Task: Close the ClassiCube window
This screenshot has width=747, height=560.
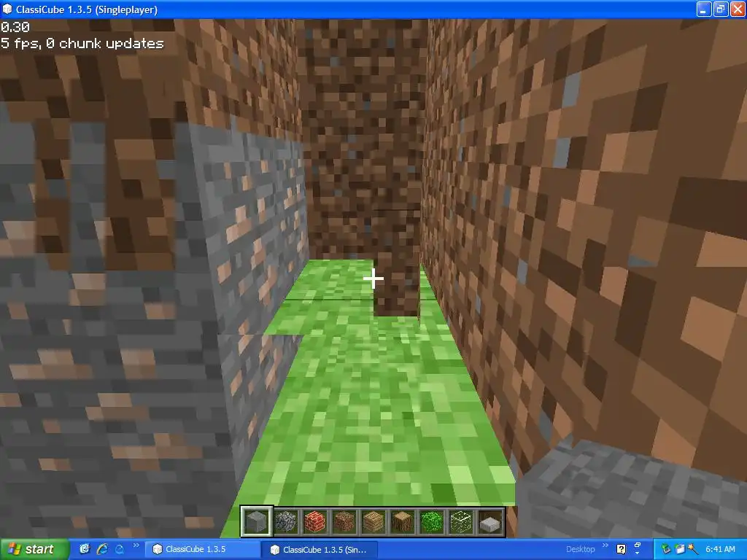Action: click(x=737, y=9)
